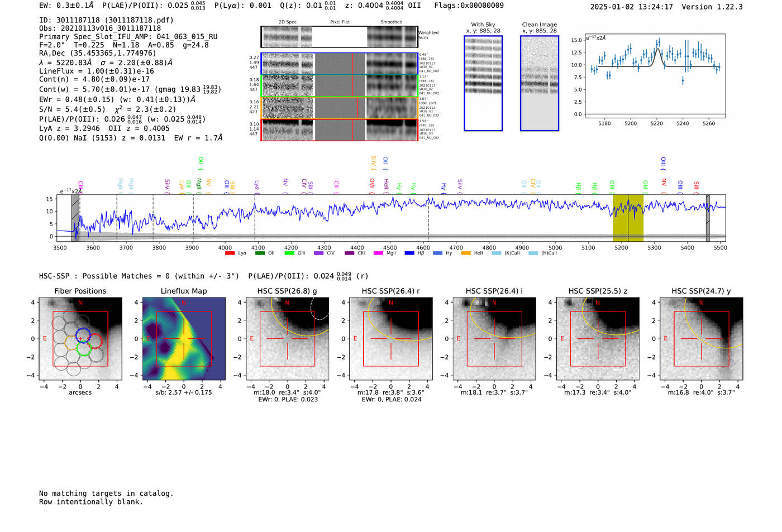Click the orange fiber circle in Fiber Positions
This screenshot has width=782, height=532.
[72, 343]
